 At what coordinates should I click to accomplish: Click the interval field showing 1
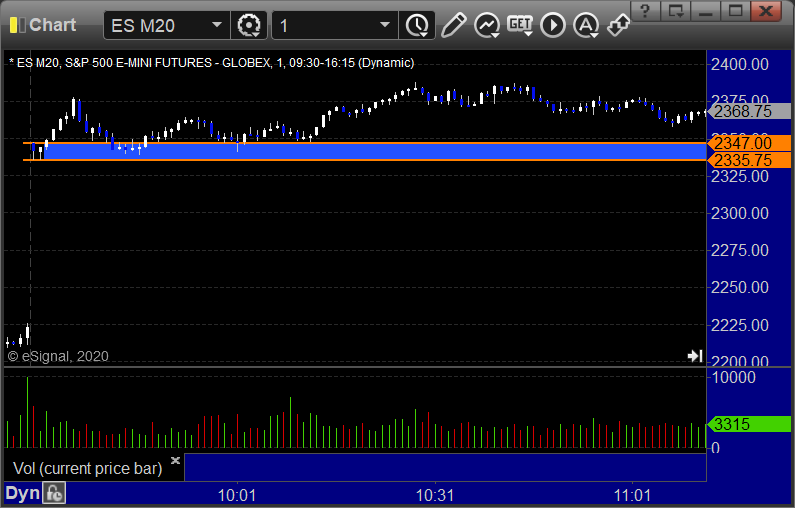click(335, 25)
